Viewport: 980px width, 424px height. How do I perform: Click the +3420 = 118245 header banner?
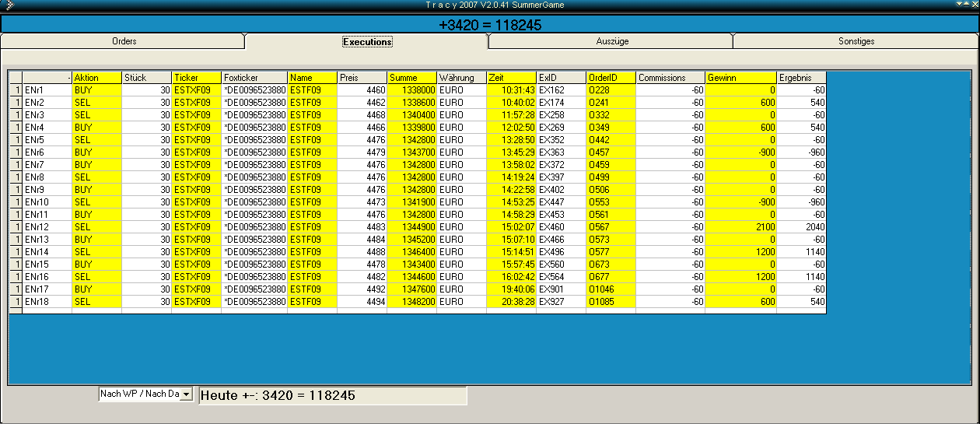490,25
